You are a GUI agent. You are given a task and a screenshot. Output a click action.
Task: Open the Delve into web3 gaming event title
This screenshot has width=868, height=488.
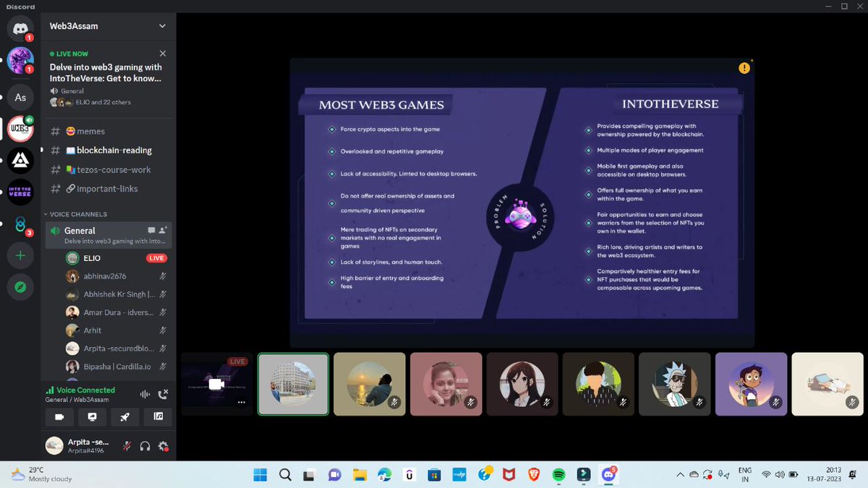(x=105, y=72)
